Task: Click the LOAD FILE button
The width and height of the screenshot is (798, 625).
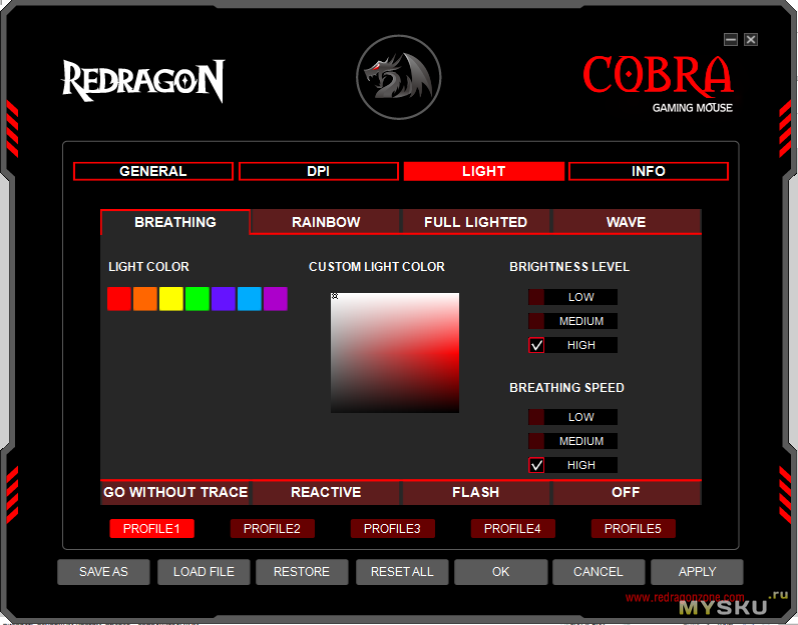Action: (x=204, y=572)
